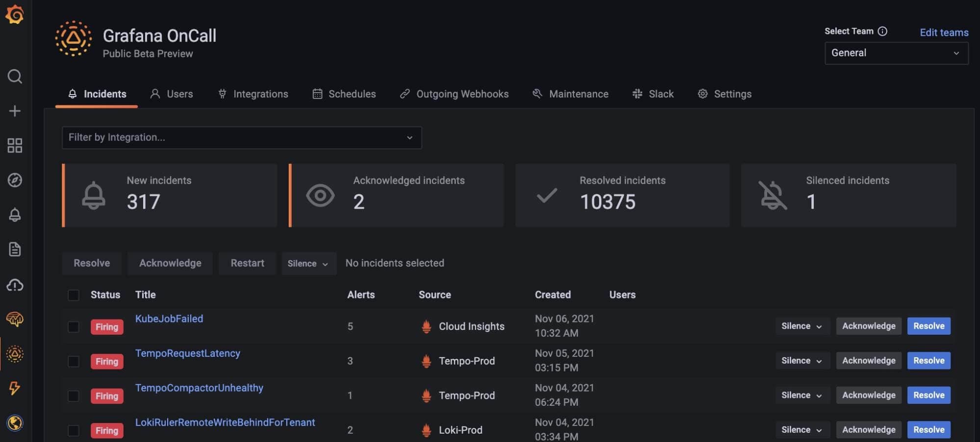Click the Grafana logo home icon
Screen dimensions: 980x442
tap(15, 14)
